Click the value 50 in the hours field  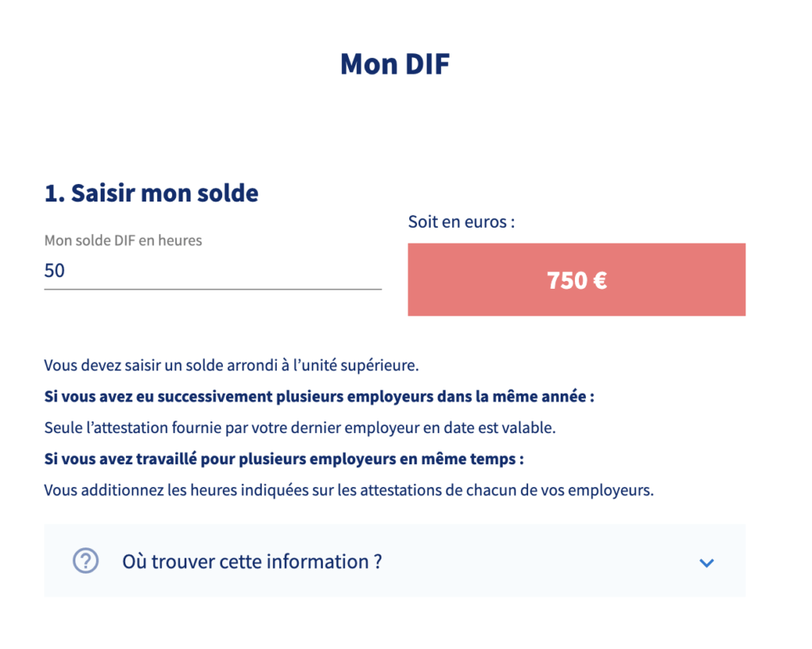pos(55,271)
